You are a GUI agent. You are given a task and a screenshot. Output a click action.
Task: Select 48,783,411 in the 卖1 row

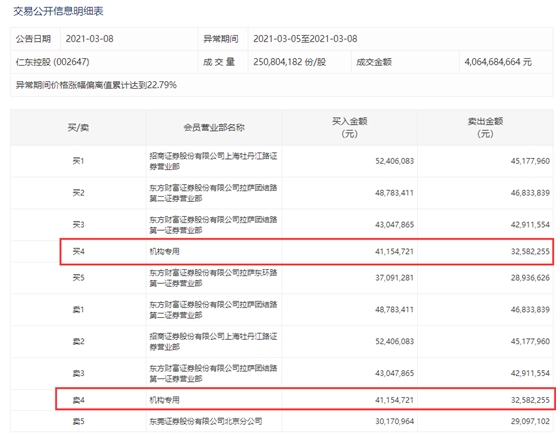(x=394, y=310)
